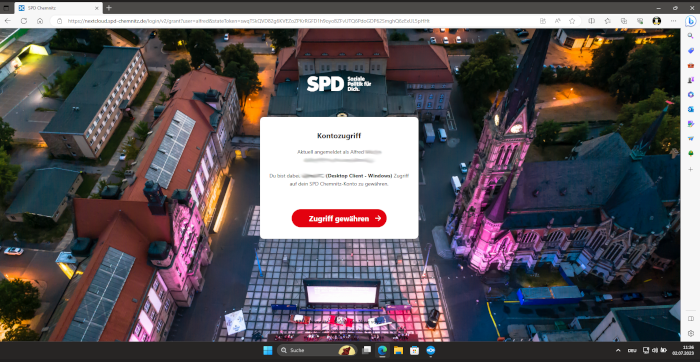Click the Suche taskbar search box
The height and width of the screenshot is (362, 700).
(317, 350)
